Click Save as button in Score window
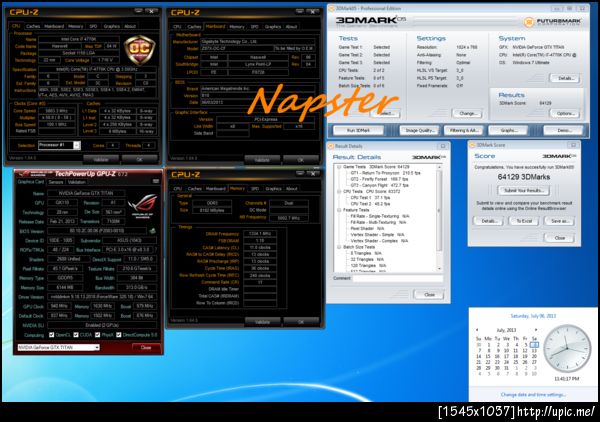600x422 pixels. pyautogui.click(x=560, y=221)
